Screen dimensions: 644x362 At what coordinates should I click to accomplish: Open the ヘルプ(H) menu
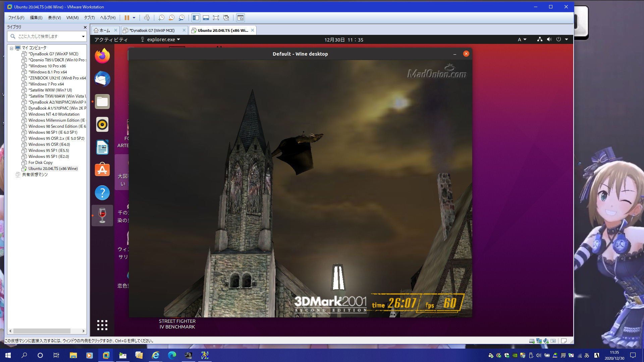108,18
